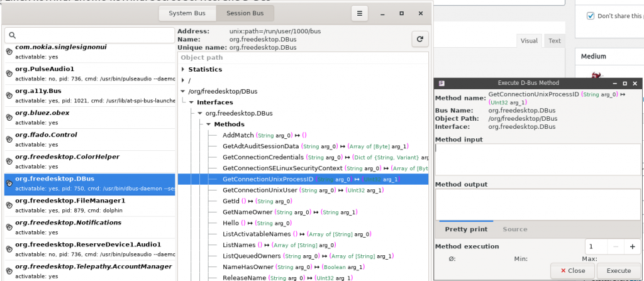Select the GetConnectionSELinuxSecurityContext method
The height and width of the screenshot is (281, 644).
325,168
